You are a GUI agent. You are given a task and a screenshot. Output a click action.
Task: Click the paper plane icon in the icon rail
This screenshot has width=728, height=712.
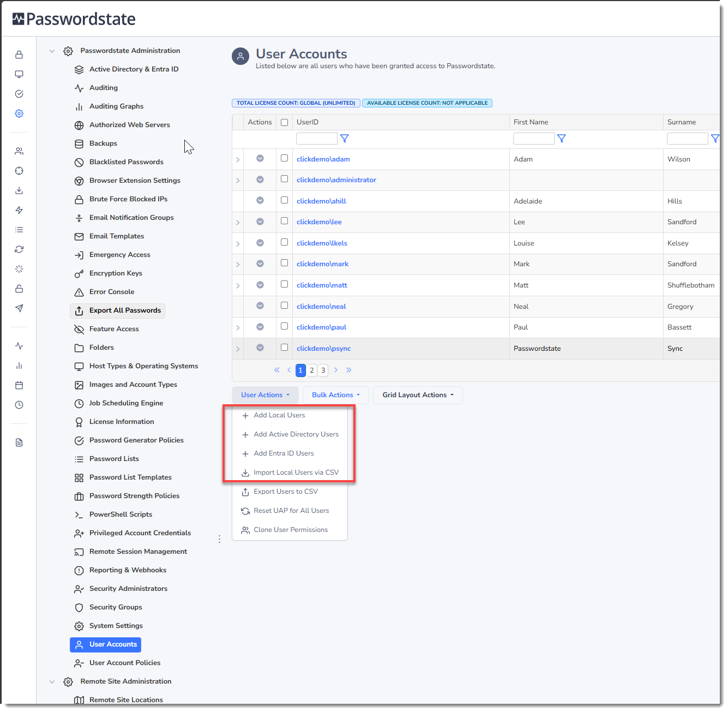[x=19, y=308]
